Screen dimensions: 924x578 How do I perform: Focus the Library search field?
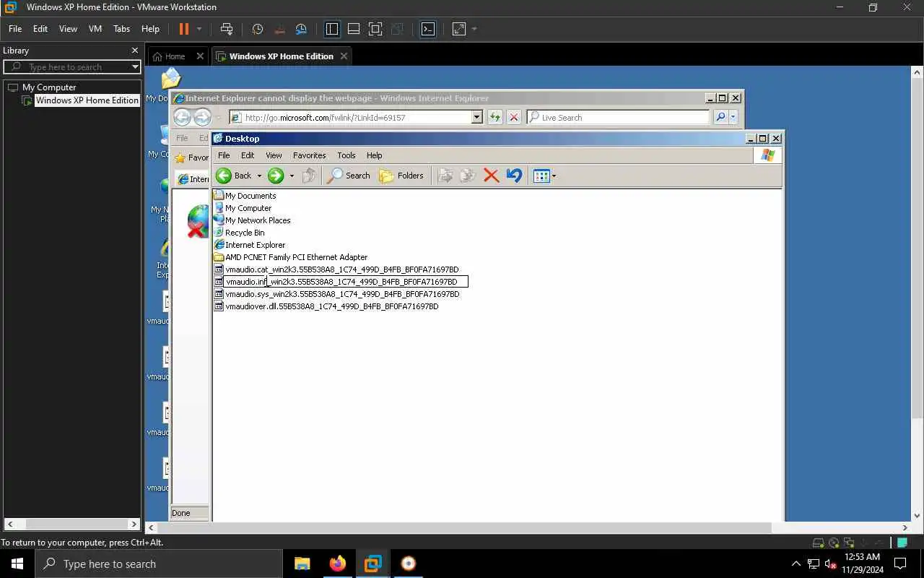point(72,67)
